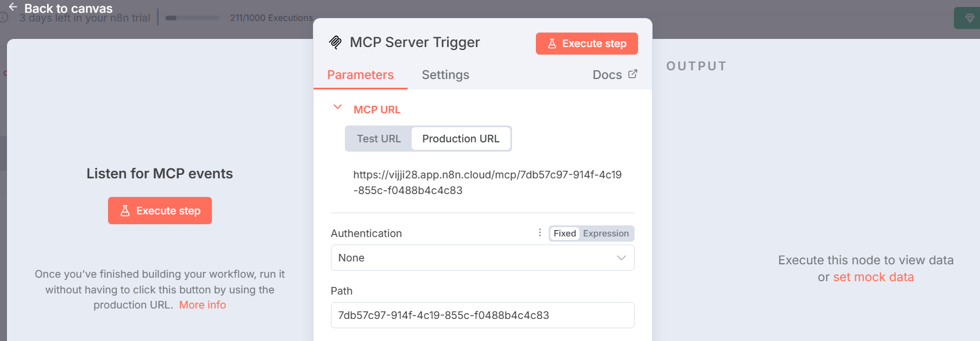980x341 pixels.
Task: Collapse the MCP URL section chevron
Action: tap(337, 107)
